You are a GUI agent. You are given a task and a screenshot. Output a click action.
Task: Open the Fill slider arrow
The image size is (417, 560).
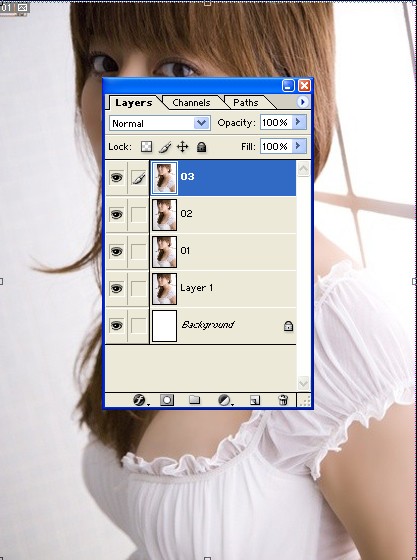[x=299, y=146]
